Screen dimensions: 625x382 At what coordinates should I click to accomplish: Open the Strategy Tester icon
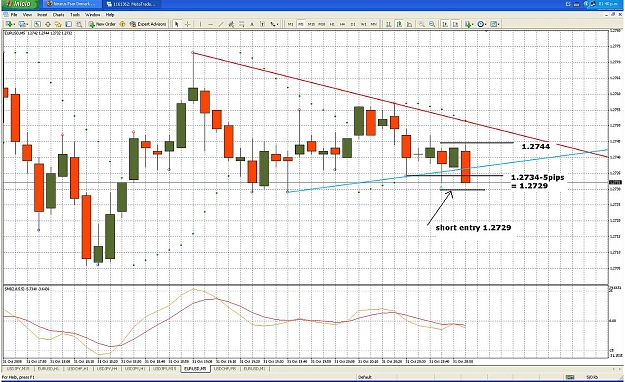[x=79, y=24]
